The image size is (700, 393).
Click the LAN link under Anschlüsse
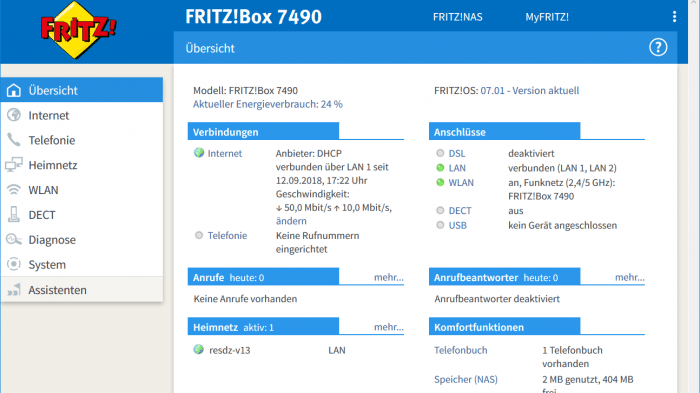[457, 168]
